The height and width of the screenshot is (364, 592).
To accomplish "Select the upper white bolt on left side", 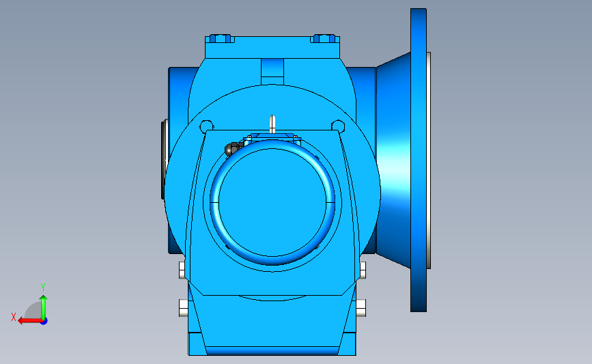I will pyautogui.click(x=182, y=270).
